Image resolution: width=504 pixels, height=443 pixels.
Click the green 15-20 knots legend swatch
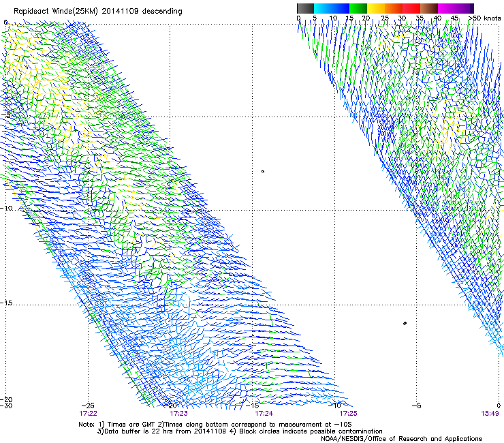pos(358,8)
